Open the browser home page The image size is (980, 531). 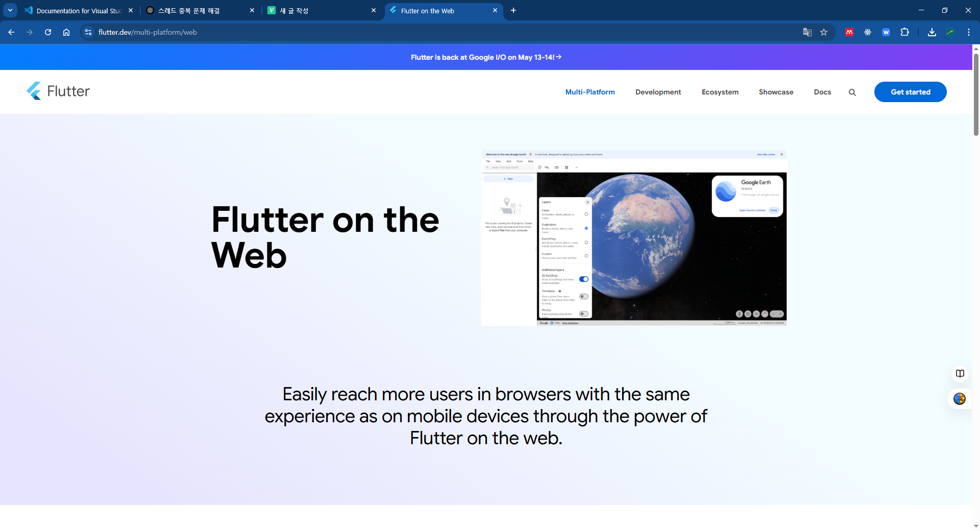click(66, 32)
